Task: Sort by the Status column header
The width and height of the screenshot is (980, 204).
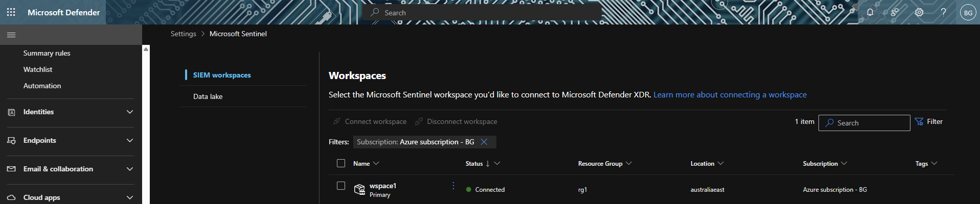Action: pyautogui.click(x=474, y=164)
